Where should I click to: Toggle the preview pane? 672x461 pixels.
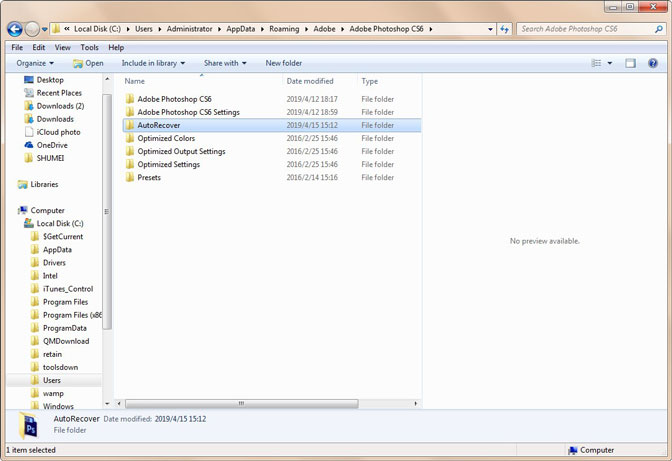630,63
